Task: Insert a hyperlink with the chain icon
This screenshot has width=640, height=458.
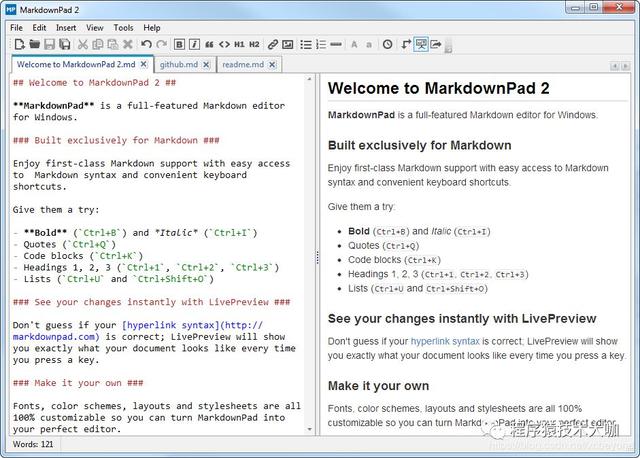Action: click(x=273, y=44)
